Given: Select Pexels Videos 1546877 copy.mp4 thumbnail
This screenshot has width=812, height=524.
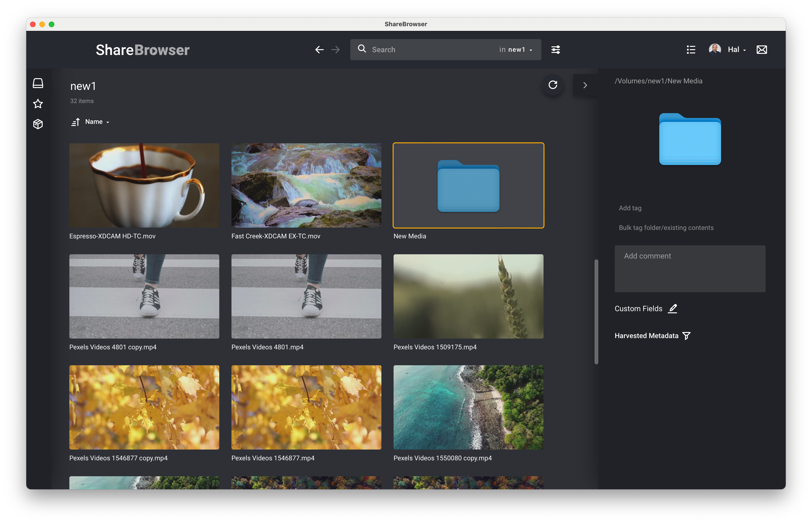Looking at the screenshot, I should [144, 407].
